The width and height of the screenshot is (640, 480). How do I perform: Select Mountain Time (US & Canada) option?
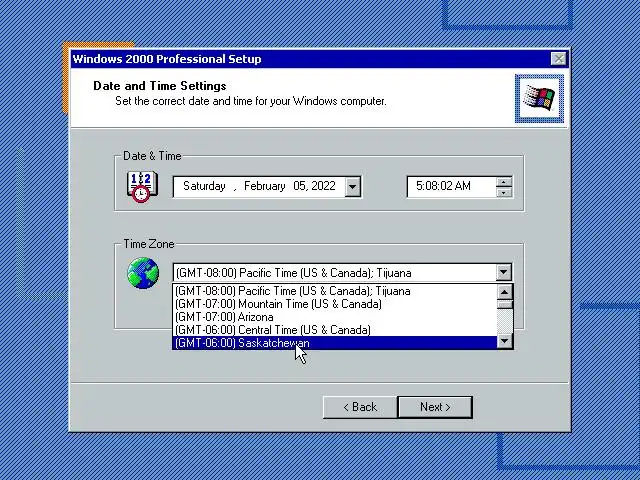[335, 304]
